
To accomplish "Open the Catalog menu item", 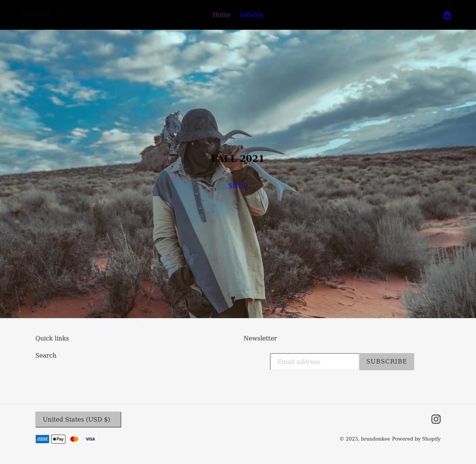I will click(251, 14).
